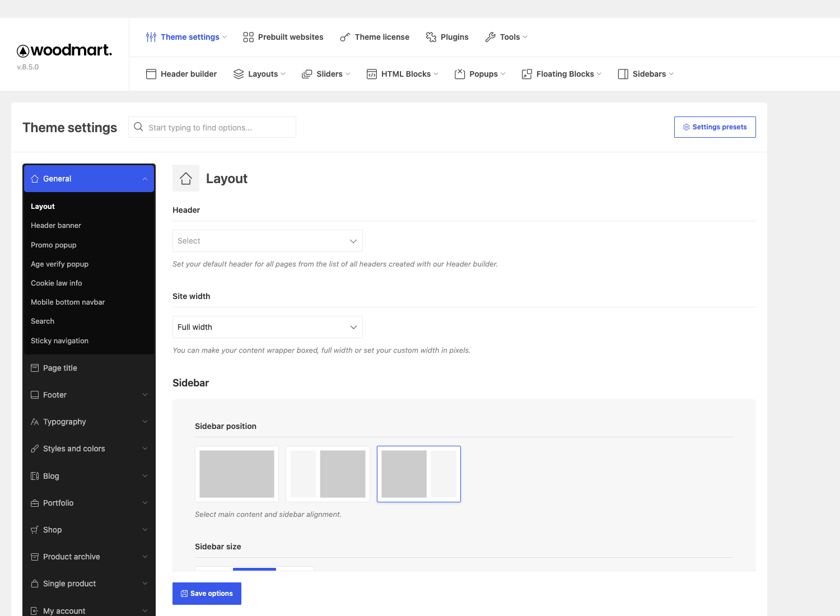This screenshot has height=616, width=840.
Task: Open the Plugins puzzle icon
Action: pos(431,37)
